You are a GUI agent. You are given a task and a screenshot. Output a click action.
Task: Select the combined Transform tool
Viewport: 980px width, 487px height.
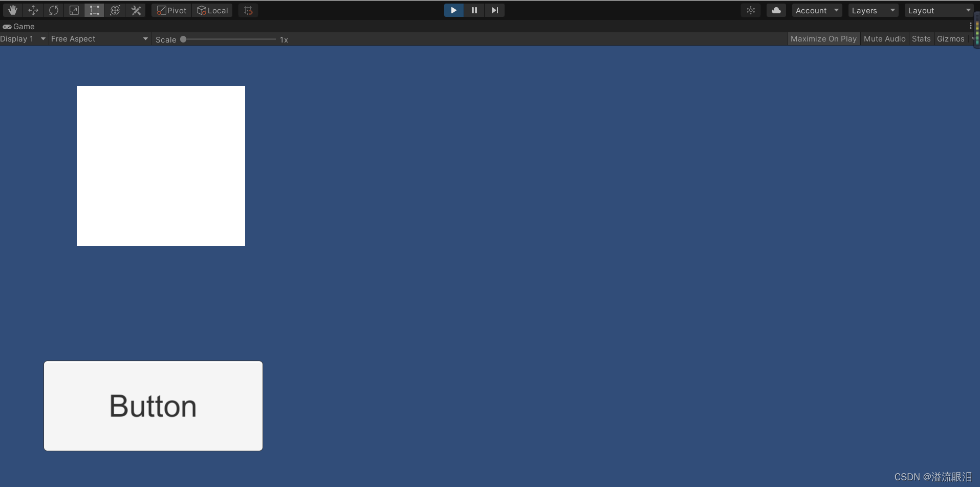click(x=115, y=10)
